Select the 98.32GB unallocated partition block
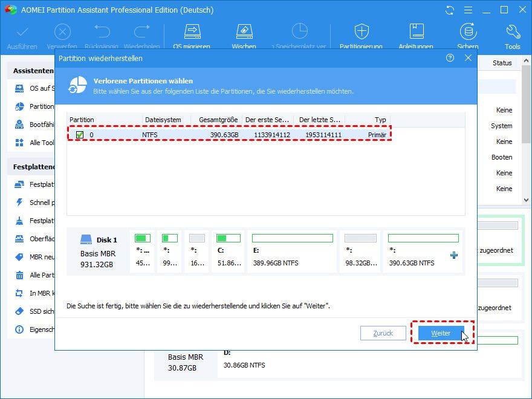The height and width of the screenshot is (399, 532). 361,251
